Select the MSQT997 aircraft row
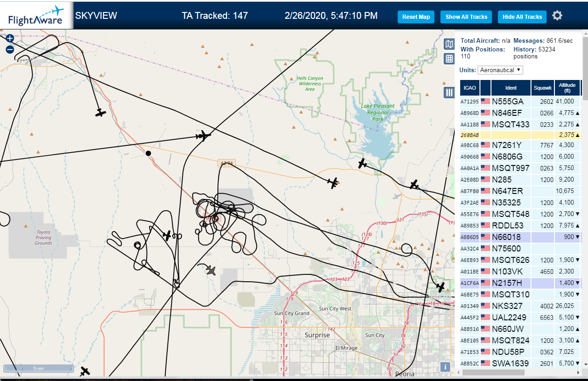 pos(520,168)
